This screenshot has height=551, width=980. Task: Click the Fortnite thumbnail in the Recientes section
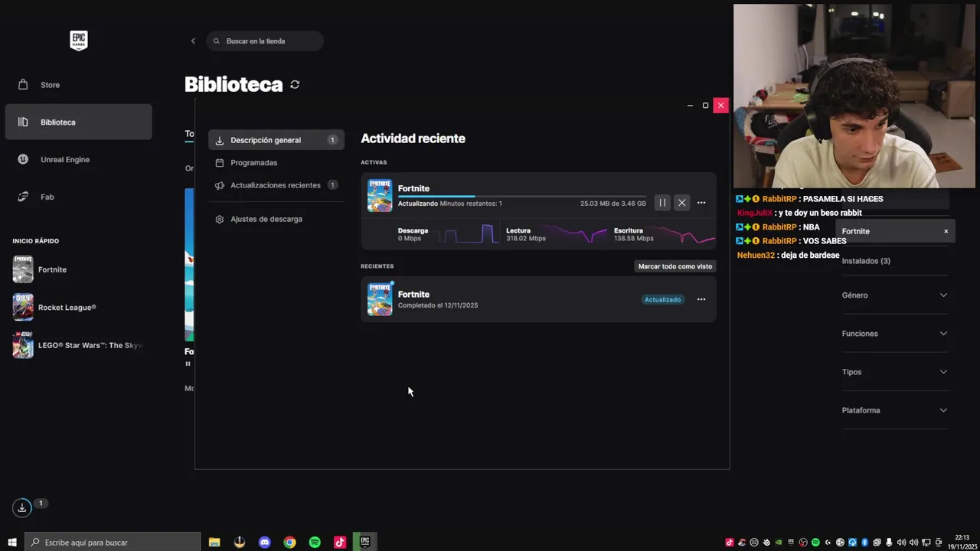(380, 299)
